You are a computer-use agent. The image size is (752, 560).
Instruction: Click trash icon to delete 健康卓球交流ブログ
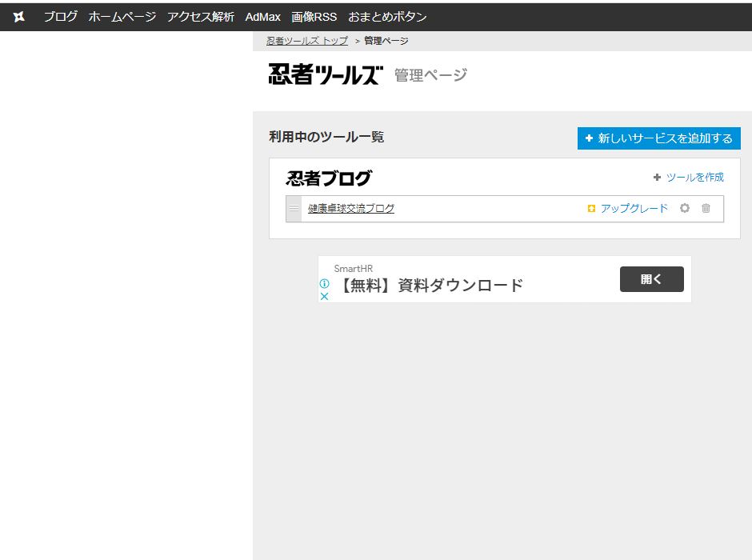click(706, 208)
